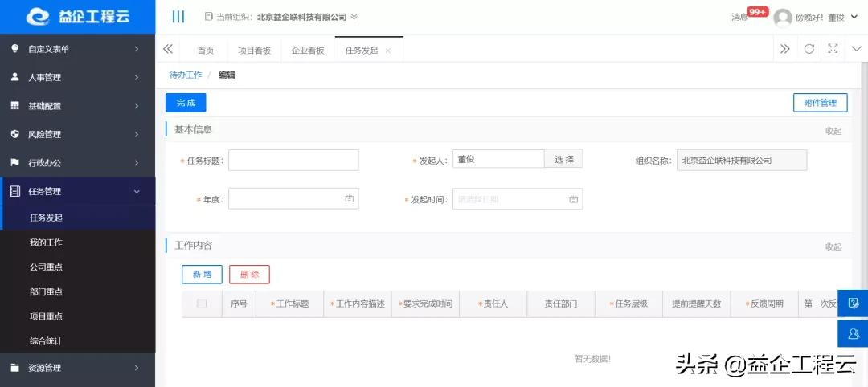Click the 人事管理 person icon
Image resolution: width=868 pixels, height=387 pixels.
[x=15, y=77]
